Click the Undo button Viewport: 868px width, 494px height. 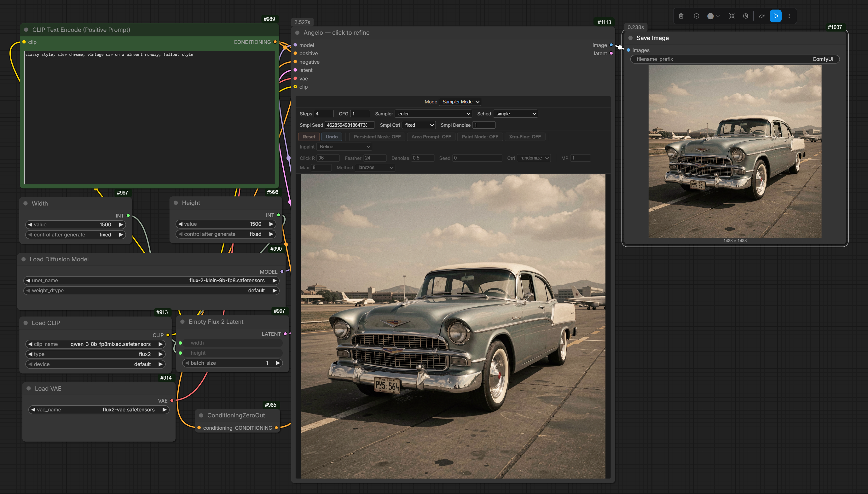331,137
